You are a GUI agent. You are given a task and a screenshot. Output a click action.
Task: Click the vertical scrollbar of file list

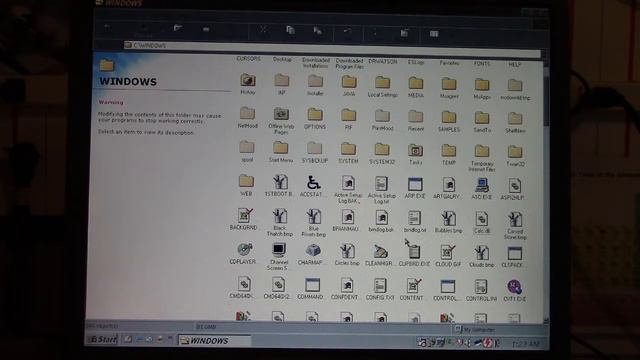(546, 192)
